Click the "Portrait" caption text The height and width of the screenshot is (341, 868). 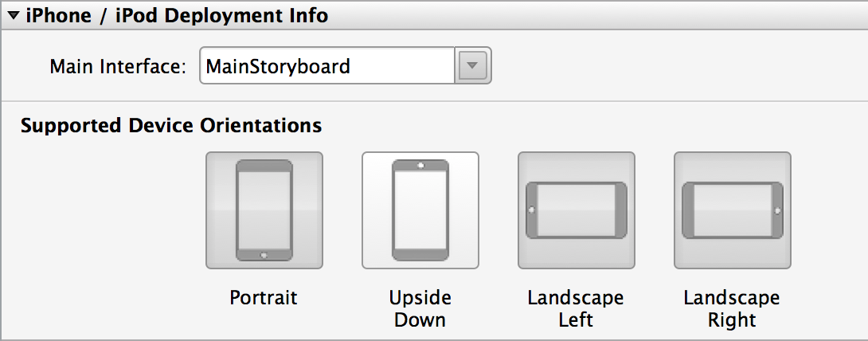point(264,298)
